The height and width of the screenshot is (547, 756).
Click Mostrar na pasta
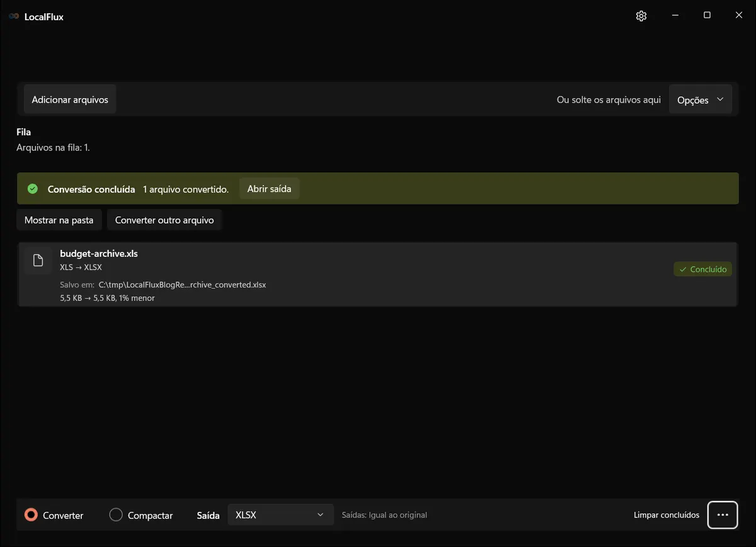(59, 220)
